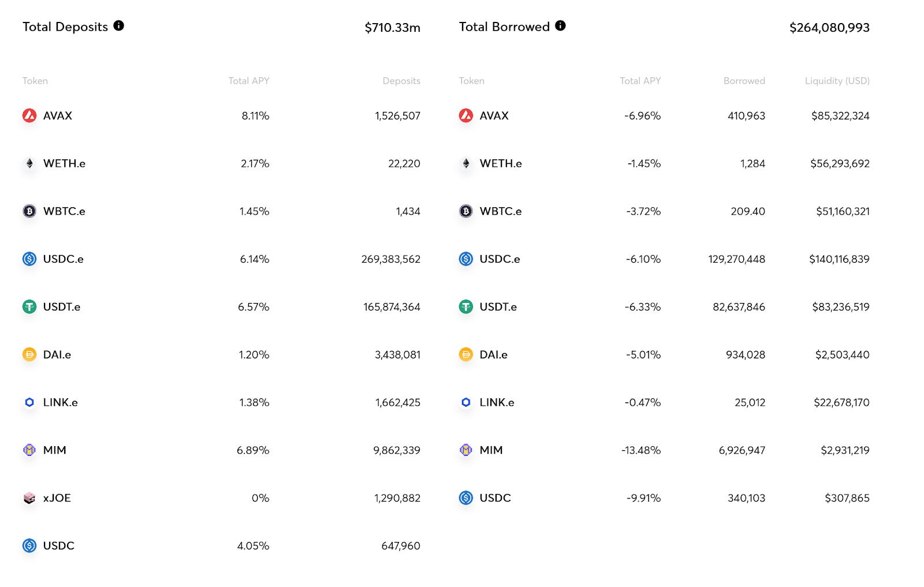Open the USDC deposit row details
Image resolution: width=924 pixels, height=587 pixels.
[x=231, y=545]
